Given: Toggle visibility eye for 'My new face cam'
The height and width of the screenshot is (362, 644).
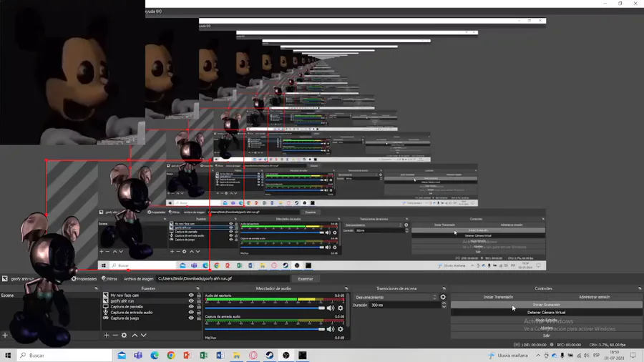Looking at the screenshot, I should click(191, 295).
